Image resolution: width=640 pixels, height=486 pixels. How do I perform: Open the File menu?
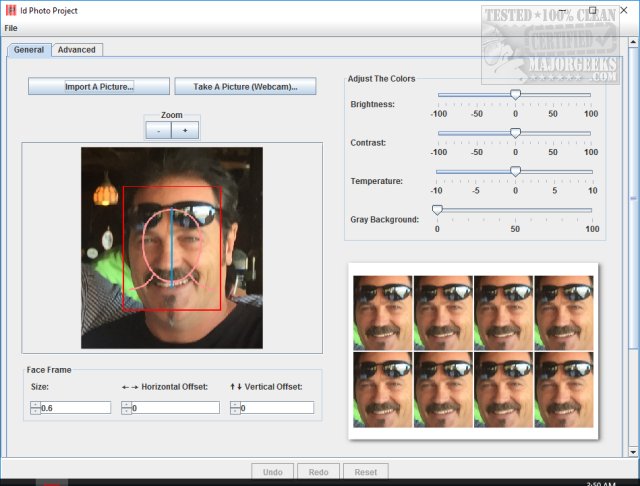point(11,28)
